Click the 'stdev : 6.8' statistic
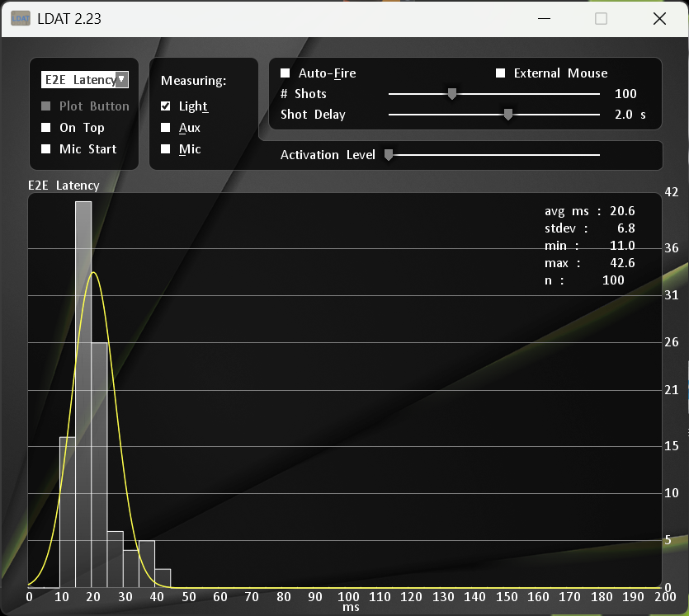Image resolution: width=689 pixels, height=616 pixels. (590, 228)
